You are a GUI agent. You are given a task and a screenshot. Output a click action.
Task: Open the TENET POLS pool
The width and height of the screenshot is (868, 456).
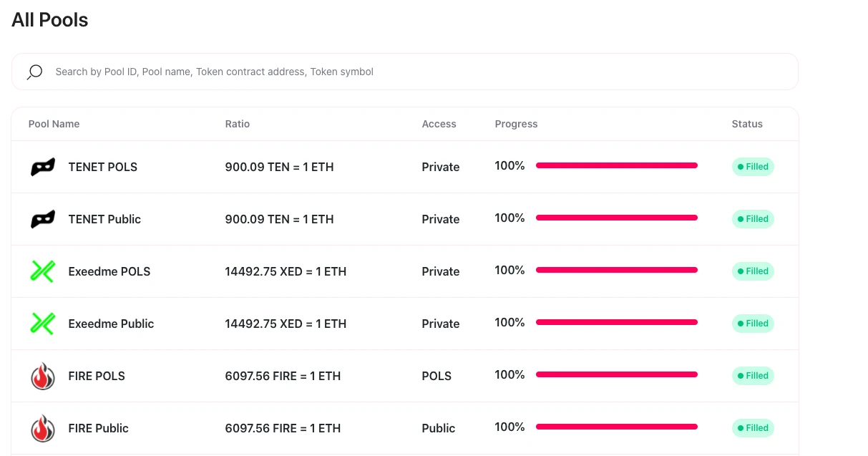point(103,167)
